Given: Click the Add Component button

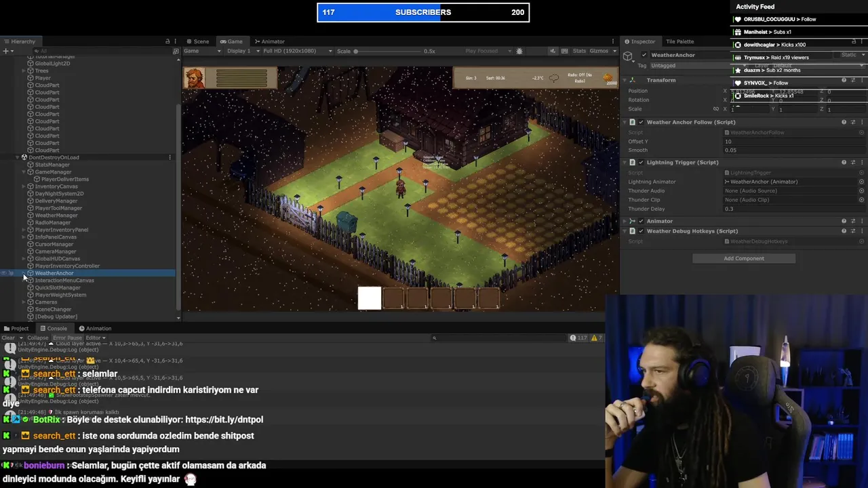Looking at the screenshot, I should pos(743,258).
